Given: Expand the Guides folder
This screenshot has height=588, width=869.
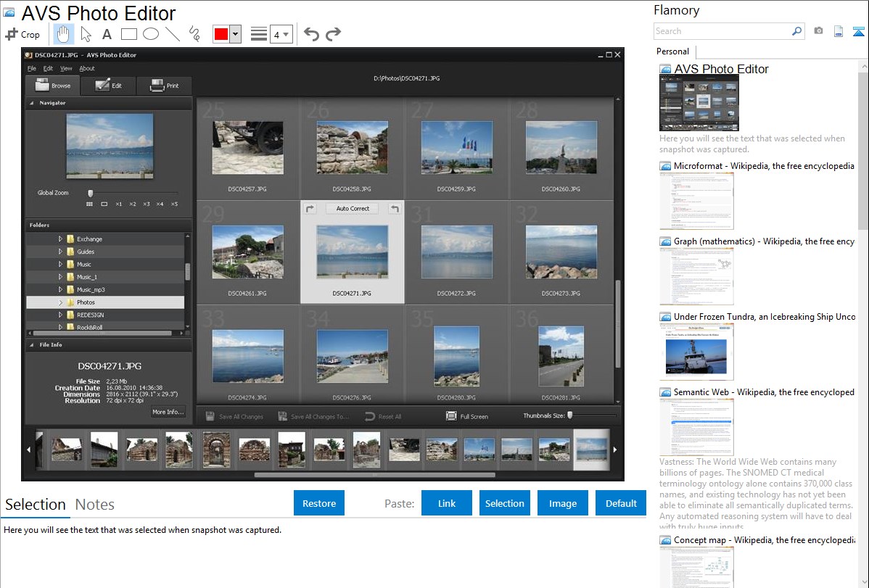Looking at the screenshot, I should [60, 252].
